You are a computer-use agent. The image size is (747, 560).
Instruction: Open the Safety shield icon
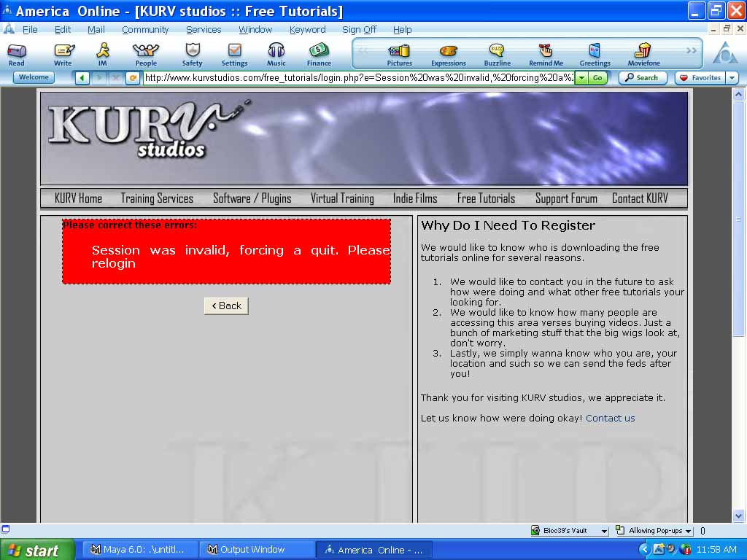(x=193, y=53)
